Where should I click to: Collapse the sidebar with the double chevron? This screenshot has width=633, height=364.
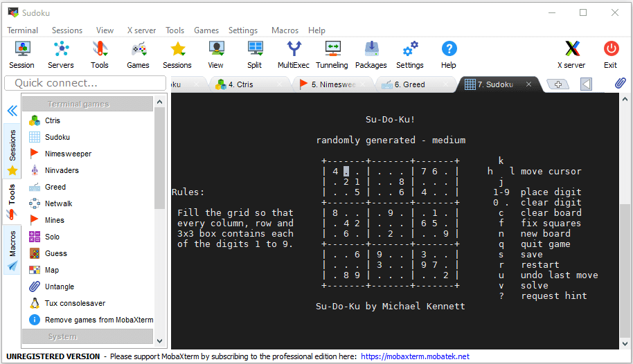(x=12, y=111)
